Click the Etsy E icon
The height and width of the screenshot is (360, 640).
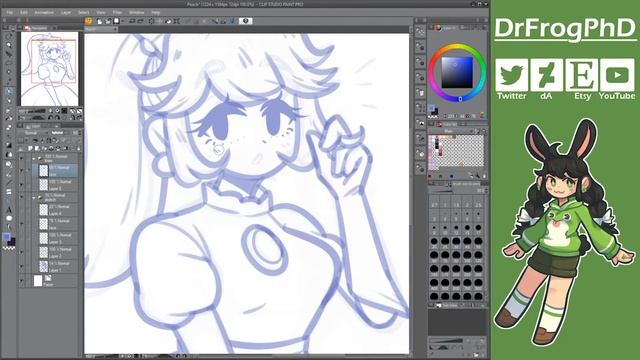[x=582, y=75]
